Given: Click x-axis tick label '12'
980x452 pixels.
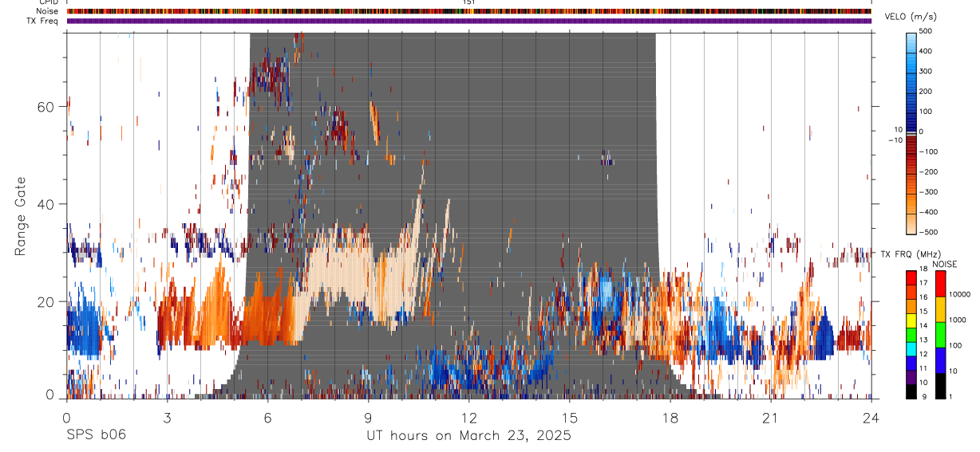Looking at the screenshot, I should [468, 418].
